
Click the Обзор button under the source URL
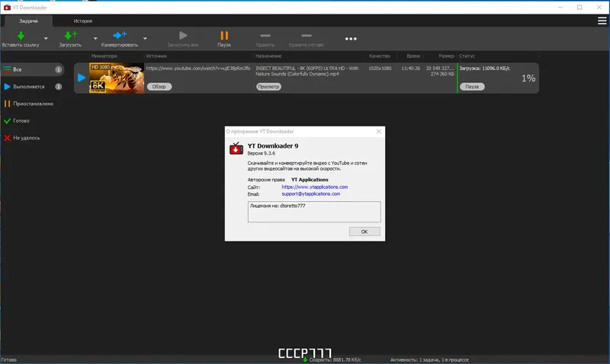[159, 87]
